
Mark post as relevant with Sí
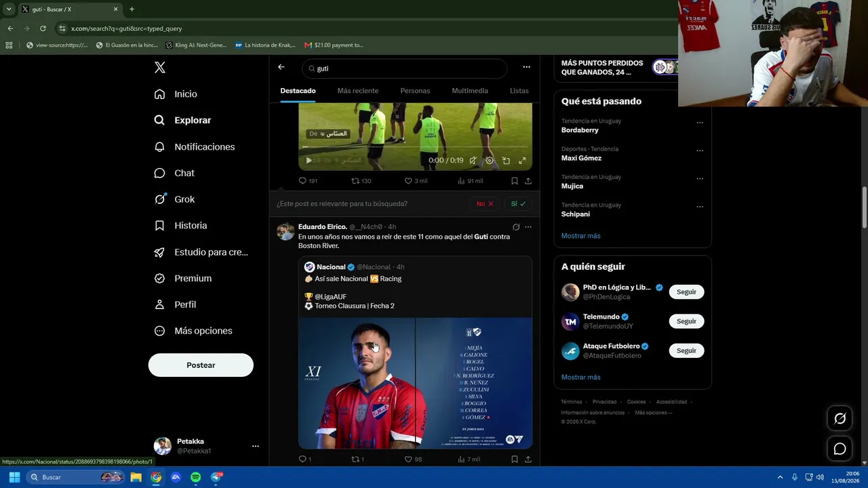[518, 203]
